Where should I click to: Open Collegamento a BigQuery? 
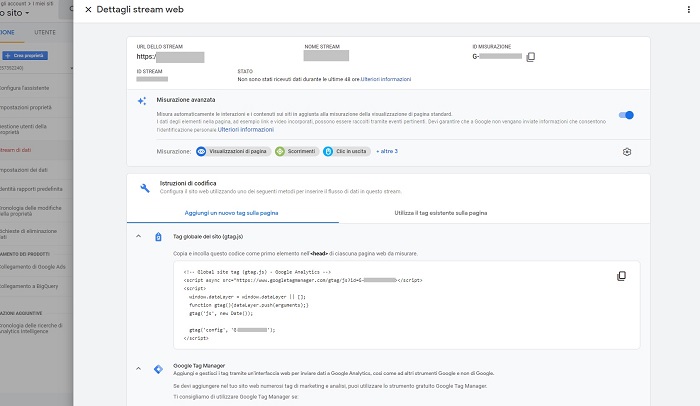tap(29, 286)
